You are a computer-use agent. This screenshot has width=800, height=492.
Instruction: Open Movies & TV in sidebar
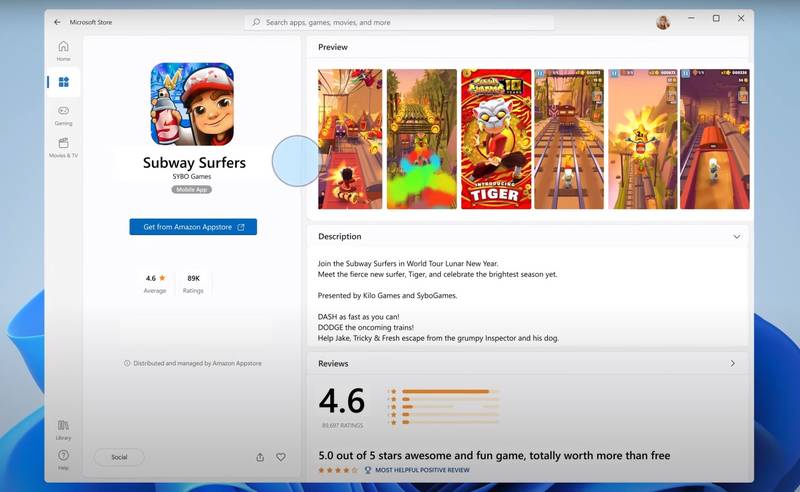tap(63, 148)
